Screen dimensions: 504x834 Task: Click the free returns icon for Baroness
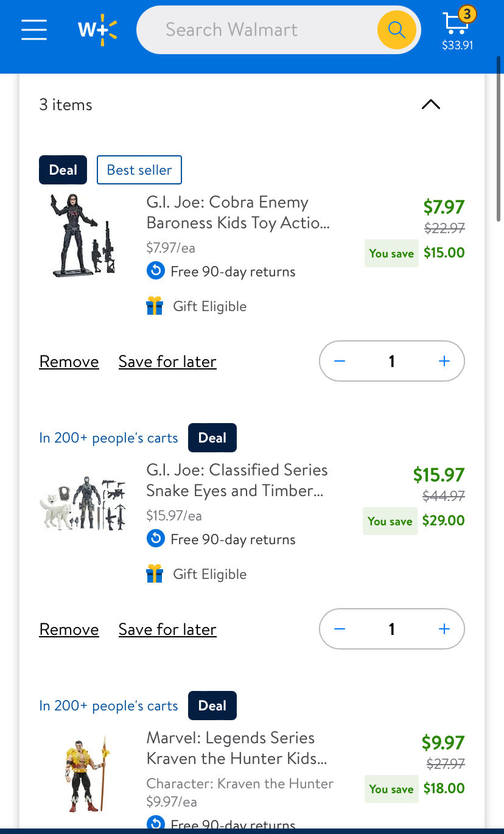point(156,271)
